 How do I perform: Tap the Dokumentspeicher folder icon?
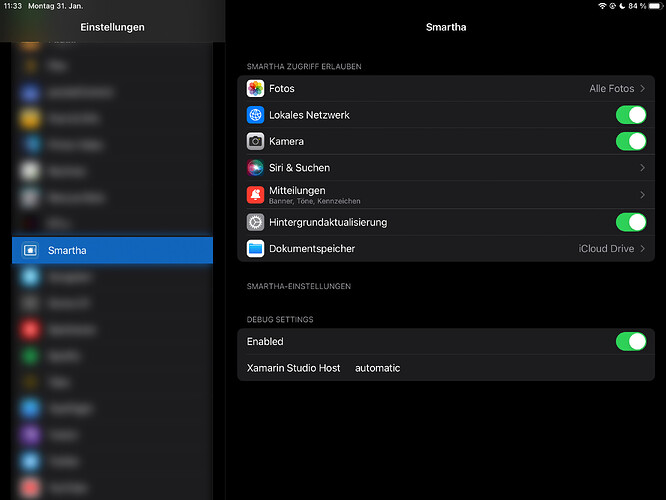pos(256,249)
